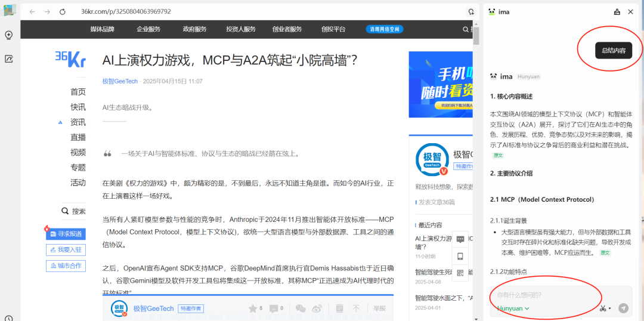
Task: Click the floating mobile phone icon
Action: (x=460, y=256)
